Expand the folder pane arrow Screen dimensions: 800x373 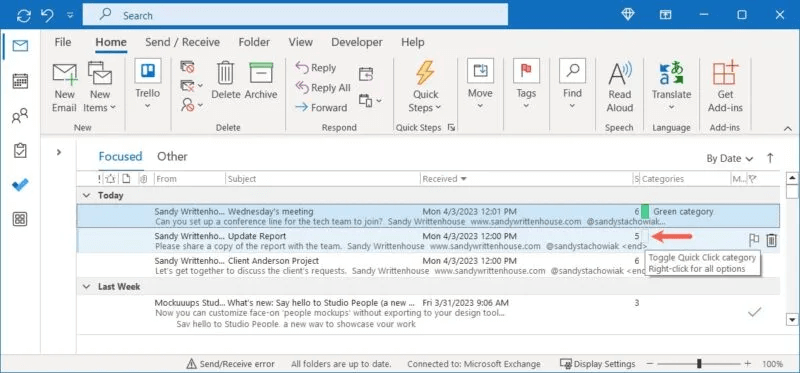[x=59, y=152]
